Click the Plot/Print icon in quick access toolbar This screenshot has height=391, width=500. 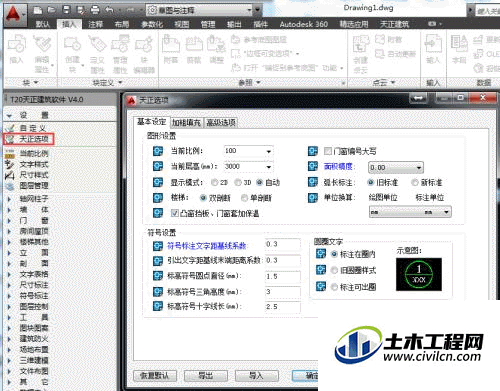pyautogui.click(x=95, y=10)
